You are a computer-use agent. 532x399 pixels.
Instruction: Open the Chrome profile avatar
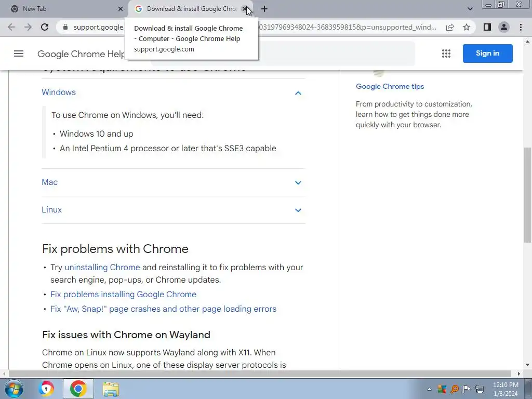coord(504,27)
